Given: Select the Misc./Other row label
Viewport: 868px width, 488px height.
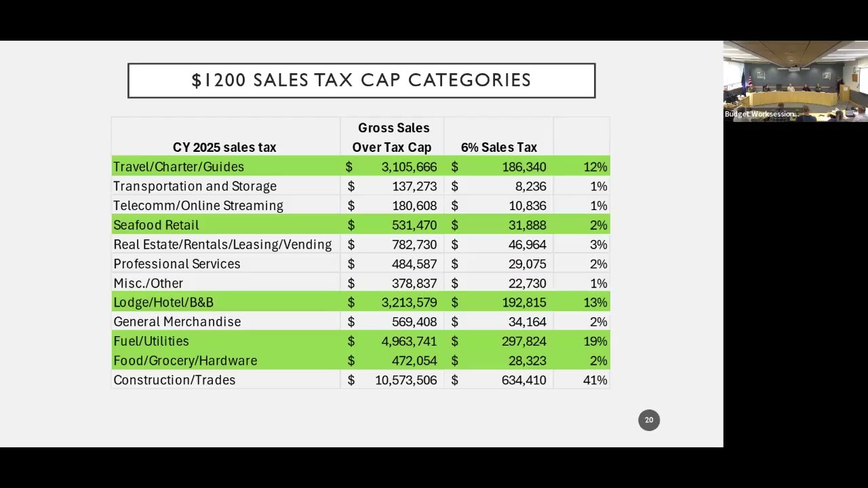Looking at the screenshot, I should pyautogui.click(x=148, y=283).
